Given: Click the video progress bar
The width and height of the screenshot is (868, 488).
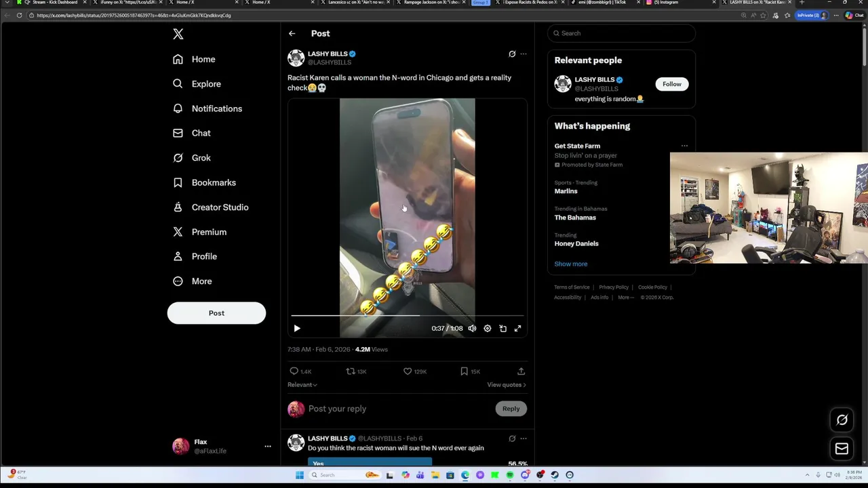Looking at the screenshot, I should point(407,316).
